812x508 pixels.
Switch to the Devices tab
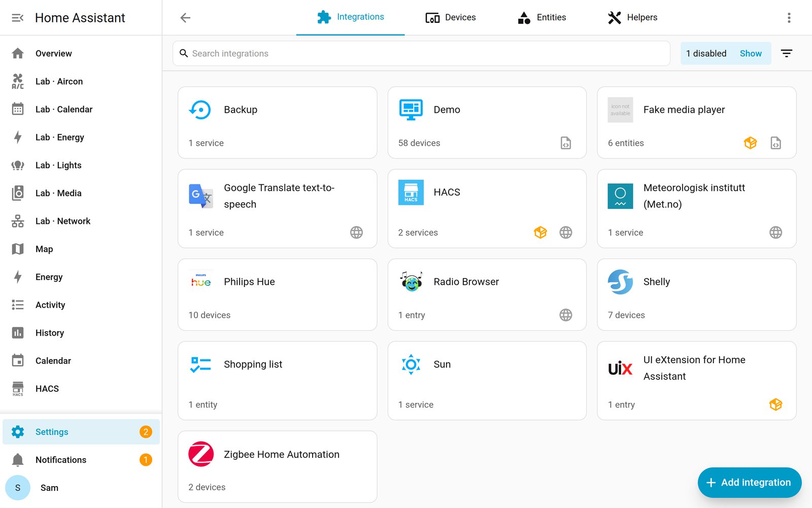click(450, 18)
